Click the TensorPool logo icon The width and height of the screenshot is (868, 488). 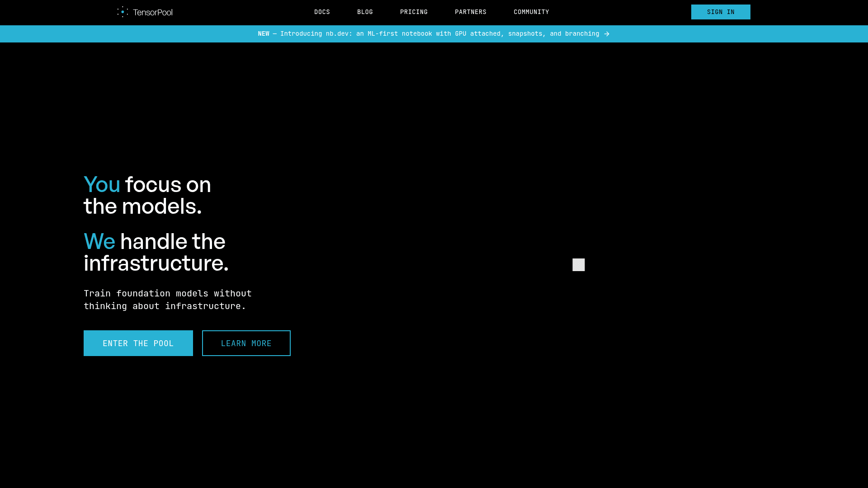click(123, 12)
